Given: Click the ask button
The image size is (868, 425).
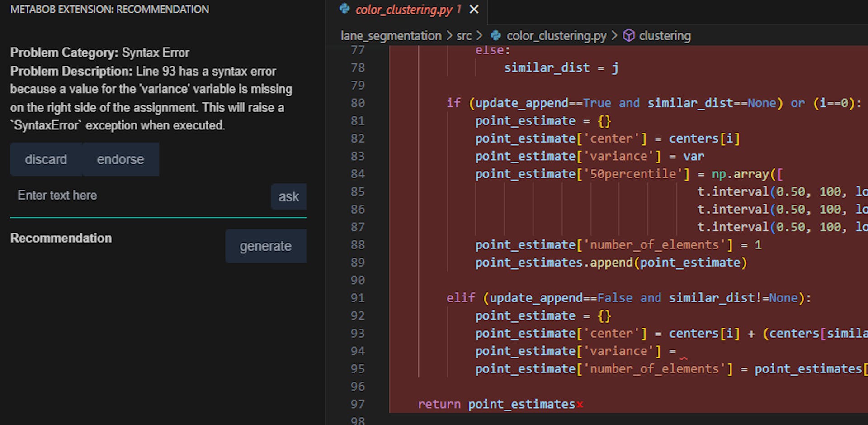Looking at the screenshot, I should tap(288, 197).
